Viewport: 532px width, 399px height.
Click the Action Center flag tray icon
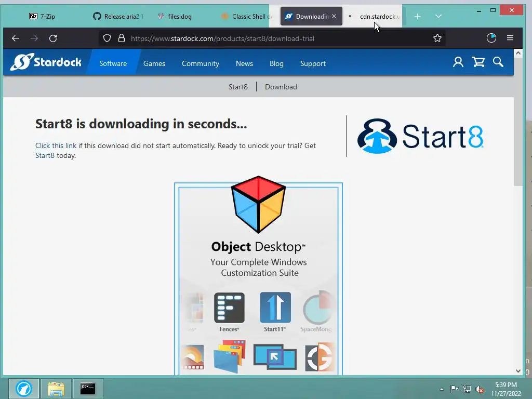click(x=454, y=389)
